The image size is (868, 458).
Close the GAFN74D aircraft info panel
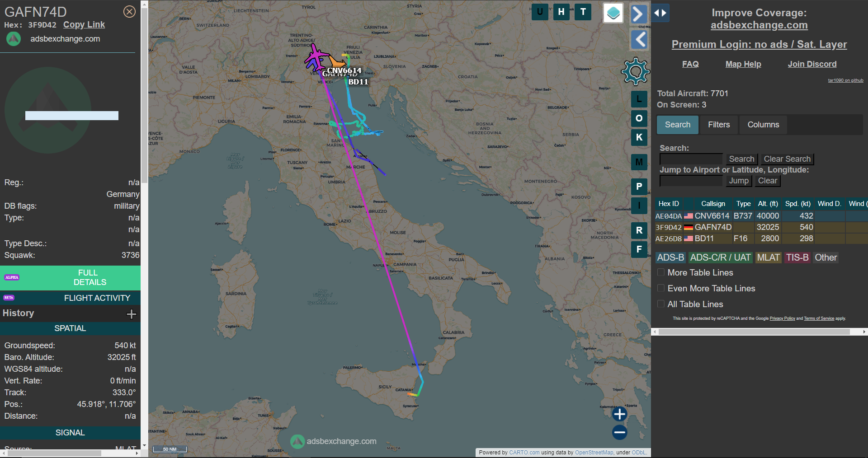pos(129,12)
